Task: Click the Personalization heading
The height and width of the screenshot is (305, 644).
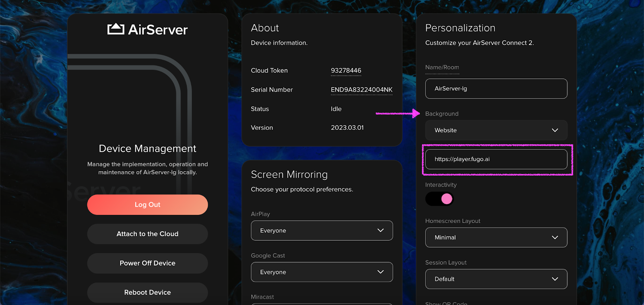Action: click(x=460, y=28)
